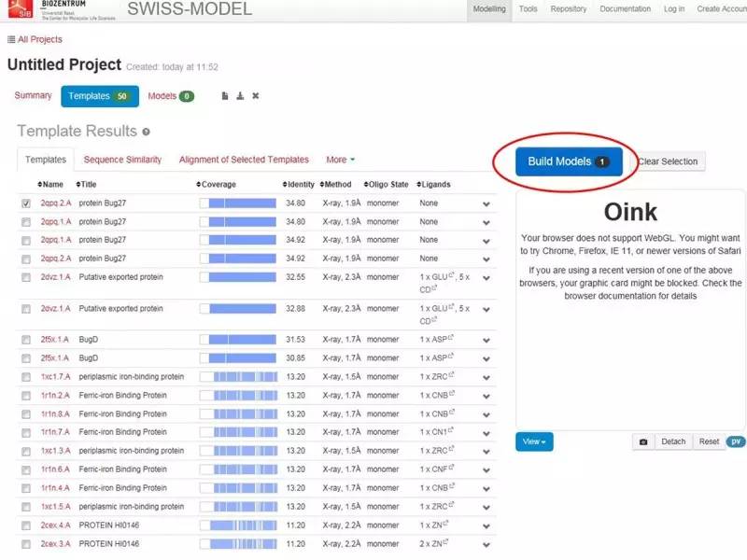Sort by the Ligands column header
This screenshot has width=747, height=560.
click(433, 184)
